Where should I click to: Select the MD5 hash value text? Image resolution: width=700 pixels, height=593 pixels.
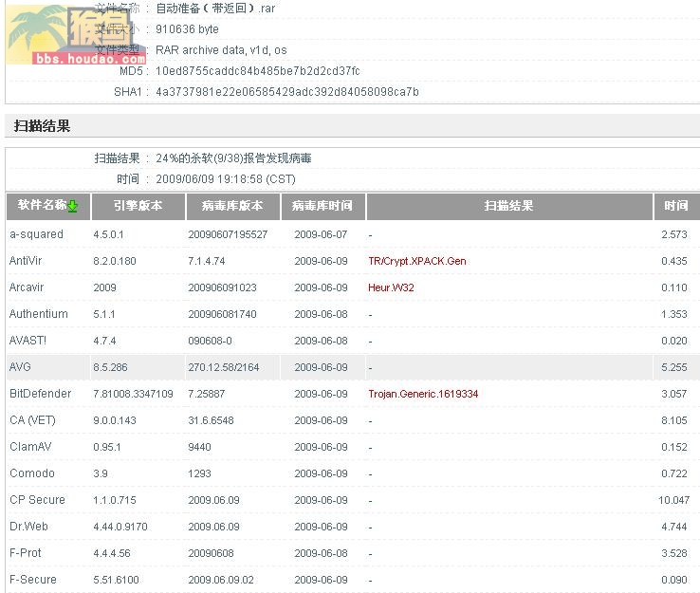coord(258,71)
